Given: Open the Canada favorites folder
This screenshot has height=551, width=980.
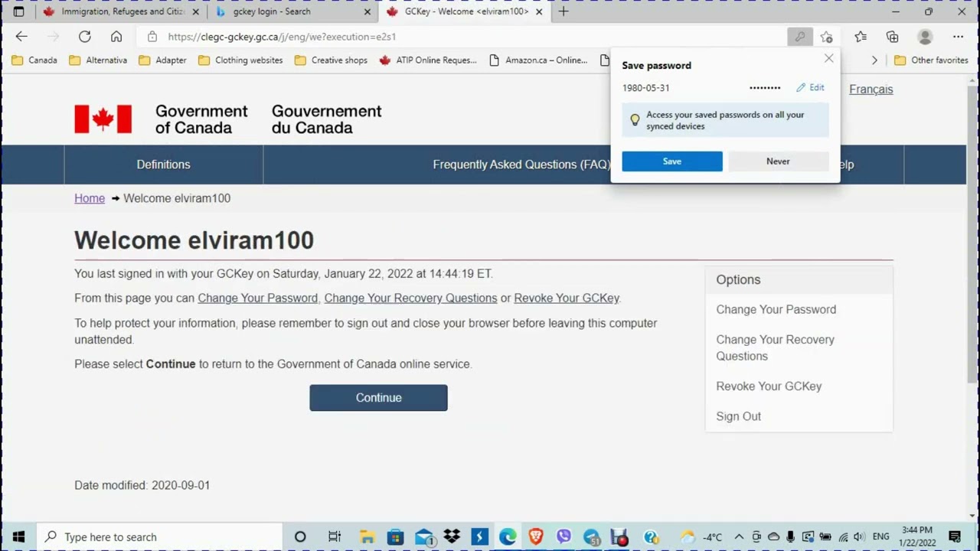Looking at the screenshot, I should click(x=34, y=60).
